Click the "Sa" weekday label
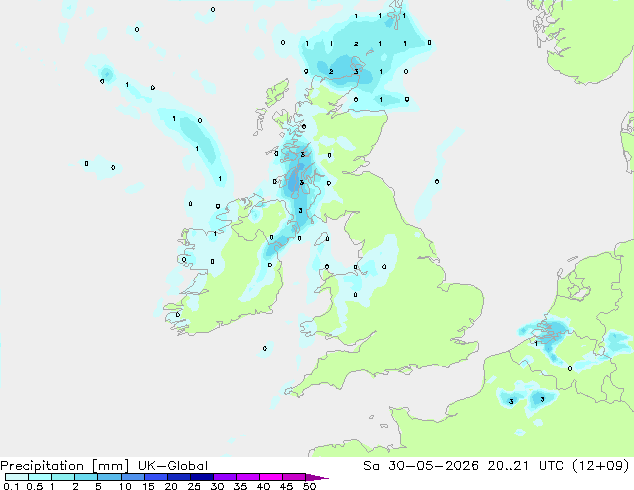This screenshot has width=634, height=490. (x=371, y=466)
